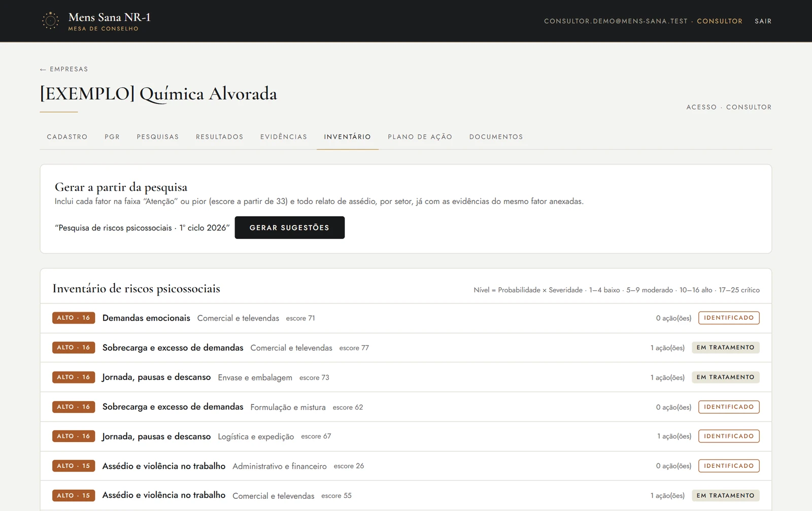Open Demandas emocionais risk row
Screen dimensions: 812x511
406,318
